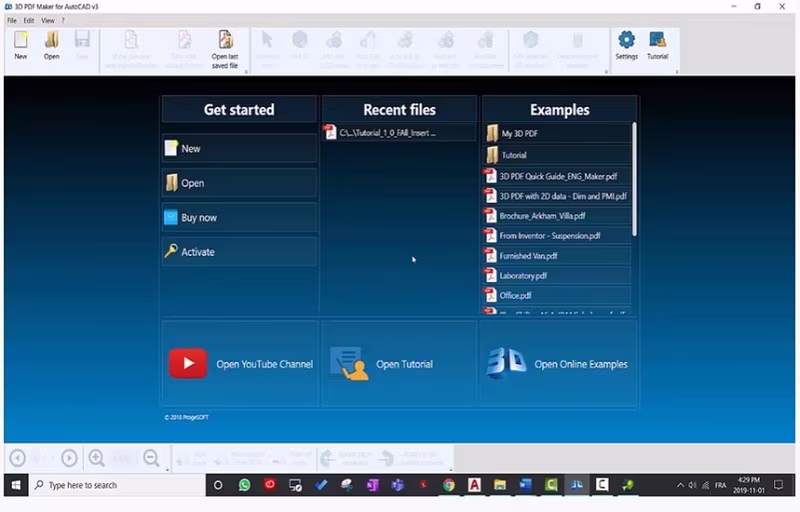Click Open YouTube Channel tile
Screen dimensions: 800x512
[x=240, y=364]
